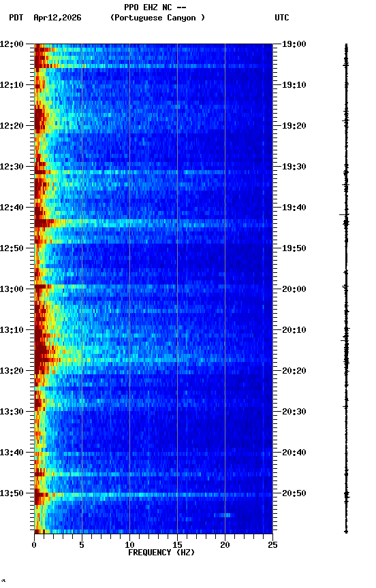Click the '19:20' UTC time label
The width and height of the screenshot is (376, 588).
(294, 126)
